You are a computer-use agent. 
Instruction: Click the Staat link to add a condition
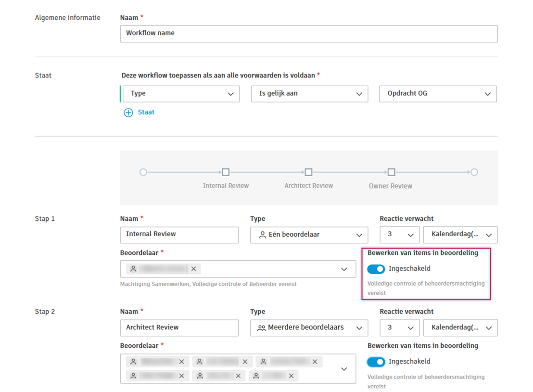point(146,112)
